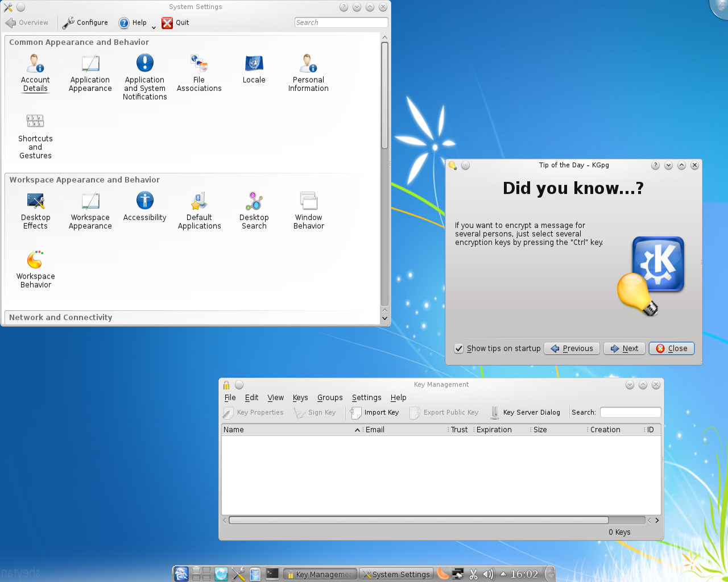This screenshot has height=582, width=728.
Task: Click the System Settings vertical scrollbar
Action: click(x=385, y=94)
